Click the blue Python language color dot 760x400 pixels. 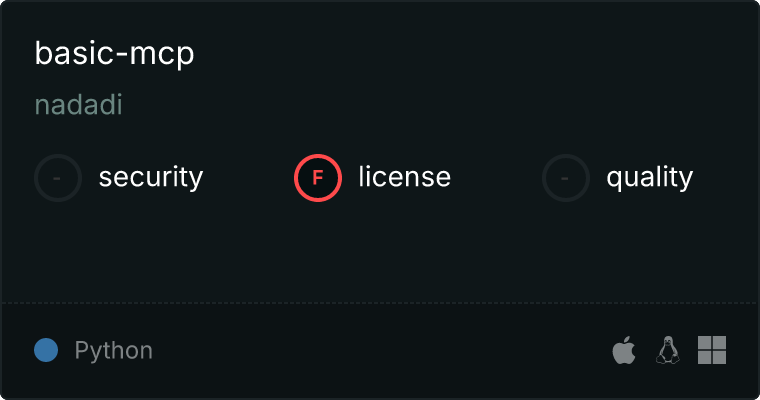(46, 350)
